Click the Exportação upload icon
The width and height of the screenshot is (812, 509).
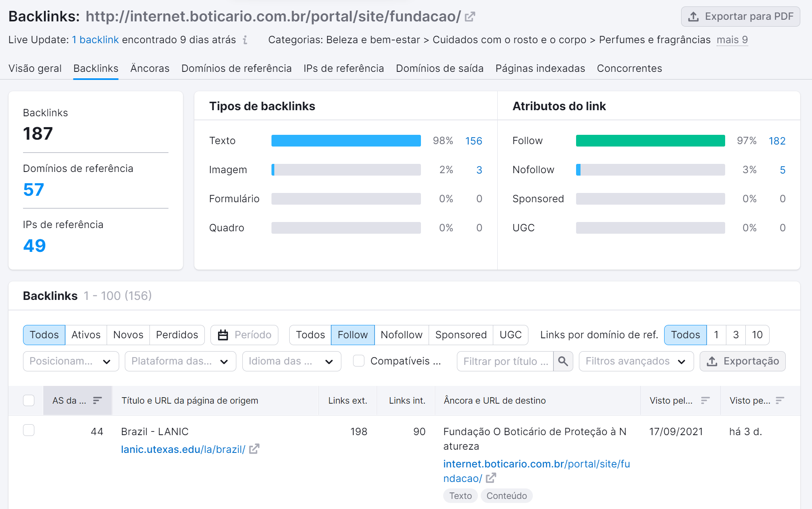712,361
